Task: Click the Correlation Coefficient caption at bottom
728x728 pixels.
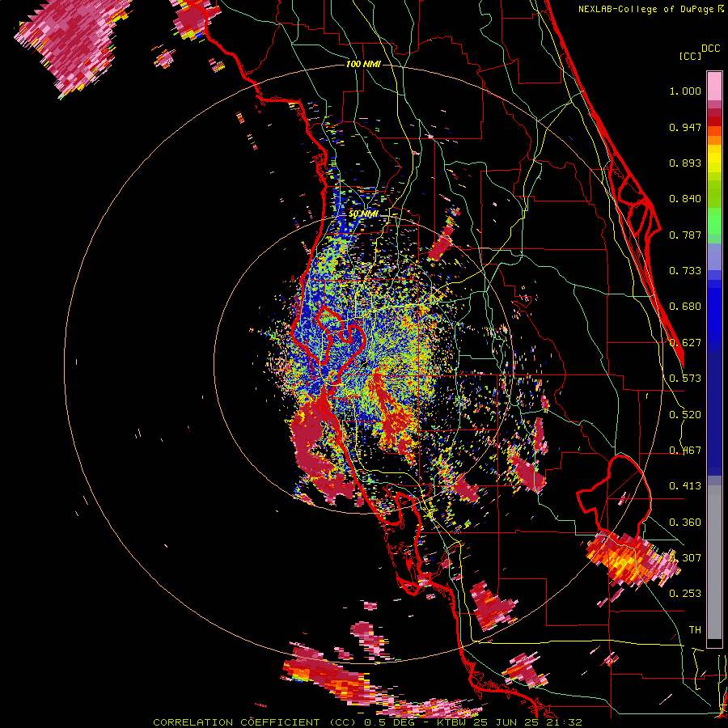Action: coord(367,722)
